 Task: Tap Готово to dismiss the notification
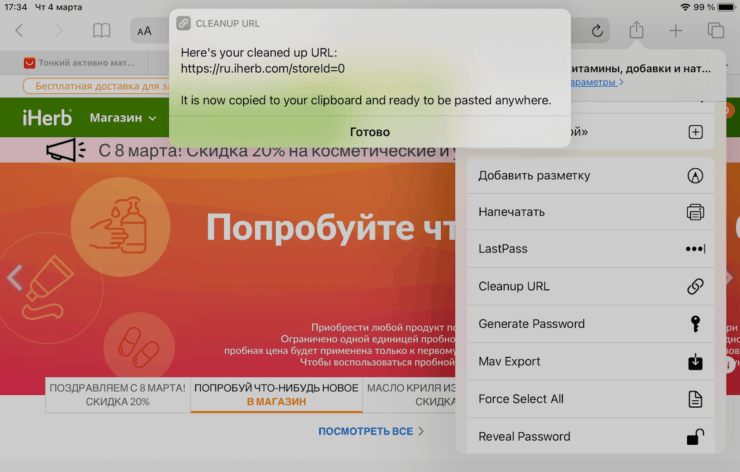tap(370, 132)
